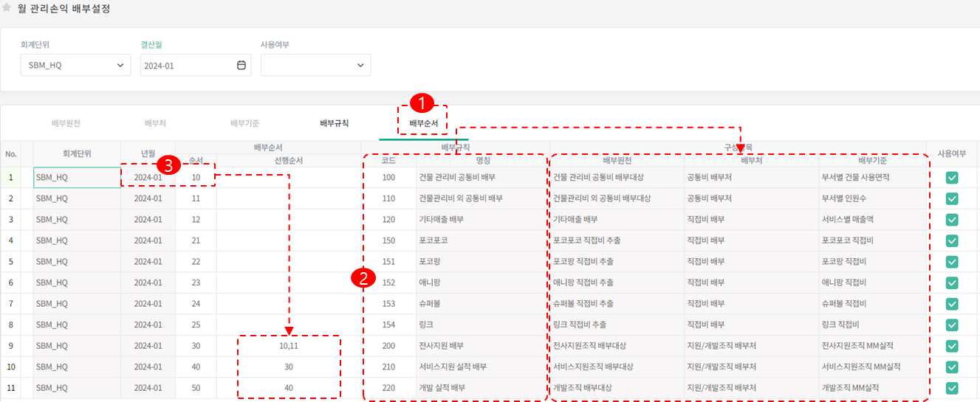The image size is (980, 402).
Task: Select the 회계단위 cell in row 1
Action: click(x=77, y=178)
